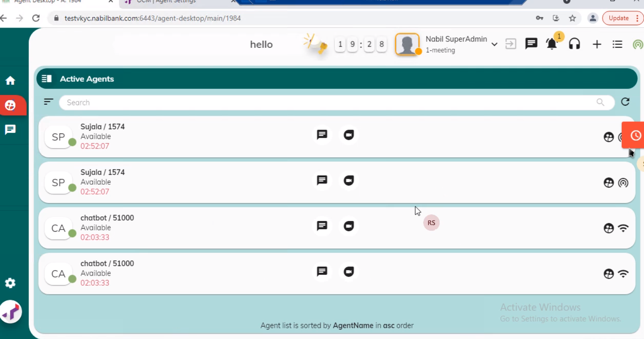
Task: Open the chat messages icon in the sidebar
Action: tap(10, 130)
